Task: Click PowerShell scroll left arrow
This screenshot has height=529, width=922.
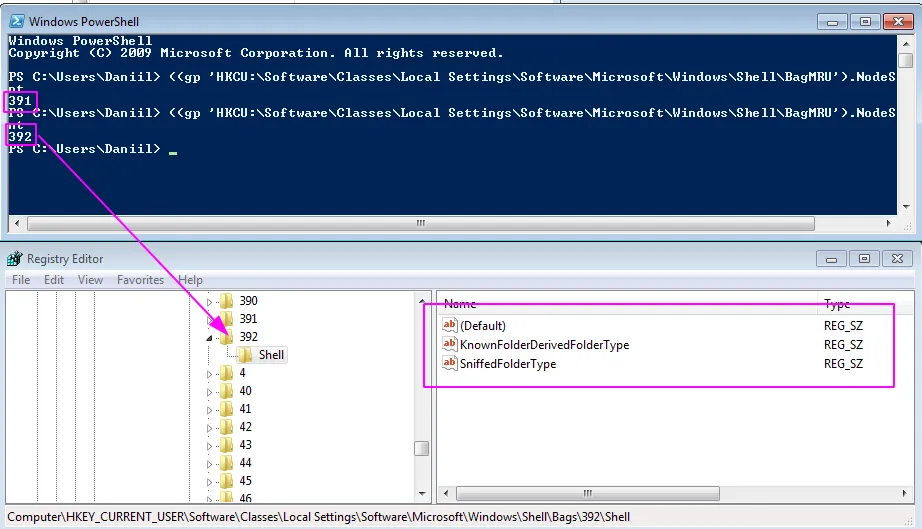Action: tap(16, 223)
